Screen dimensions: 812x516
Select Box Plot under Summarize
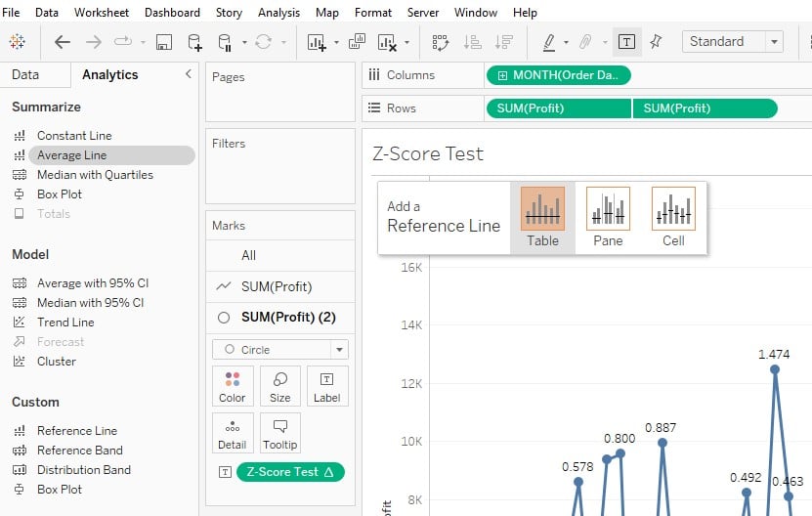[60, 194]
